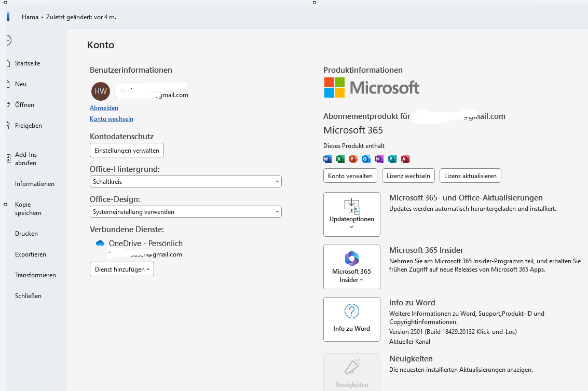Click the Microsoft logo
Viewport: 588px width, 391px height.
click(x=371, y=87)
